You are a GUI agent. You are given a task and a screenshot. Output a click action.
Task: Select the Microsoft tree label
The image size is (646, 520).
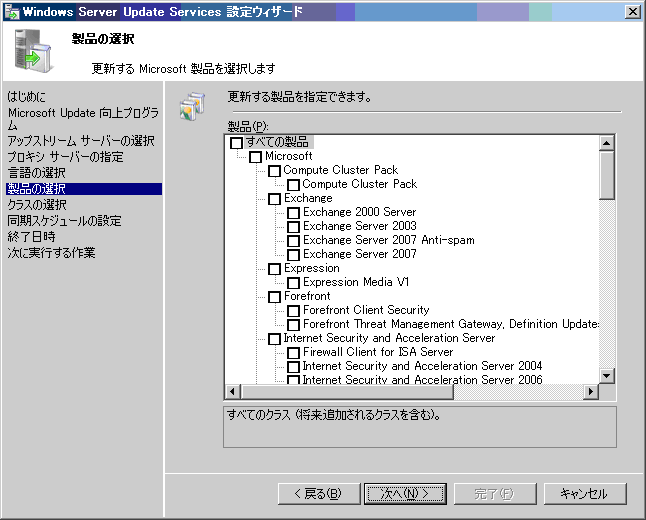click(x=289, y=156)
